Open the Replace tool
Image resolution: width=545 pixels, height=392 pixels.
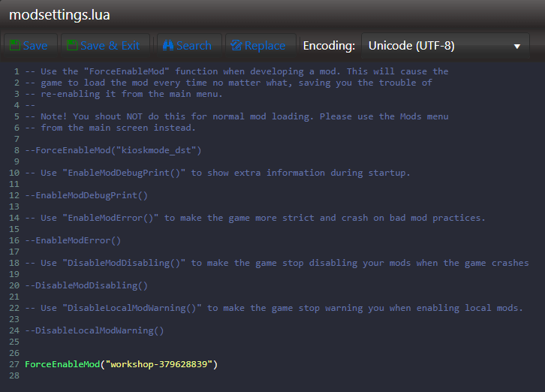[x=260, y=46]
